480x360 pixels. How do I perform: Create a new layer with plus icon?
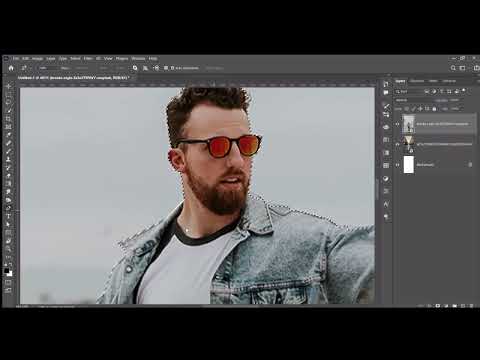463,305
